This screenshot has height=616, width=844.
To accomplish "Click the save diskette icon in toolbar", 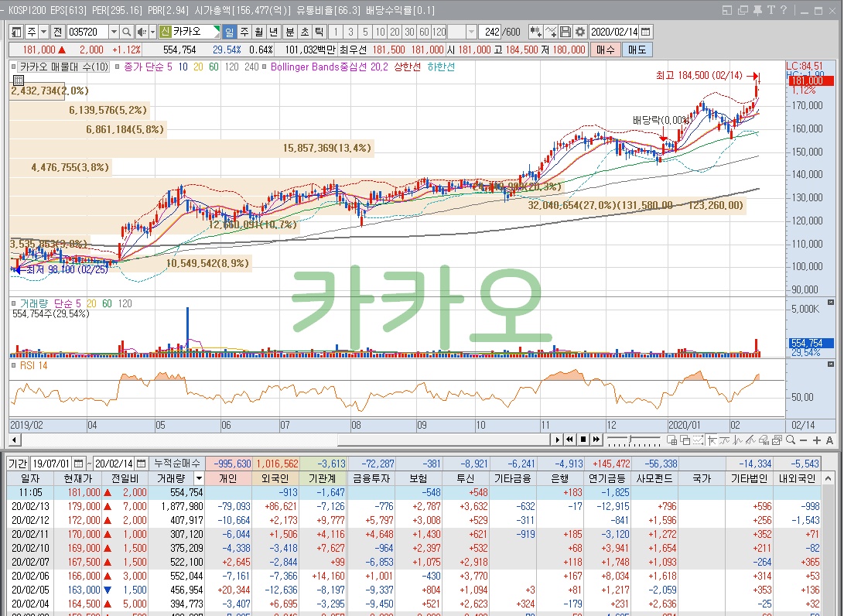I will [566, 32].
